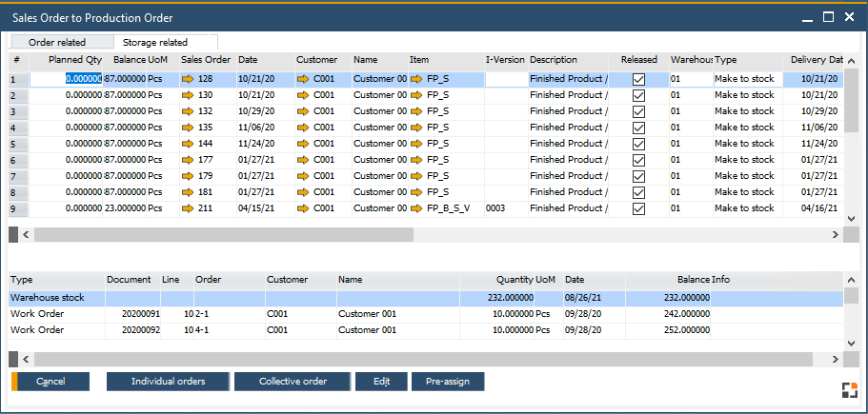Open Sales Order 211 link arrow
The height and width of the screenshot is (414, 868).
coord(188,208)
